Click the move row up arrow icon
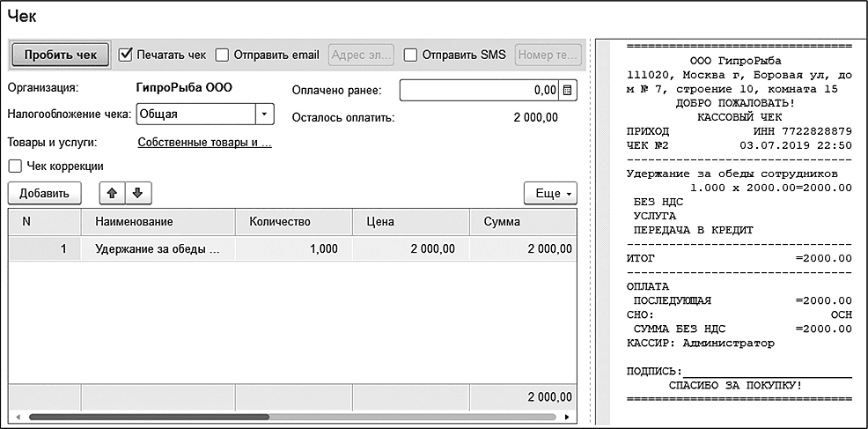 pyautogui.click(x=112, y=192)
